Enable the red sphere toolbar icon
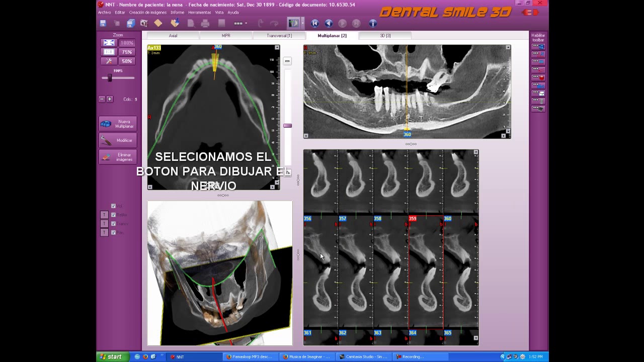Image resolution: width=644 pixels, height=362 pixels. tap(538, 78)
